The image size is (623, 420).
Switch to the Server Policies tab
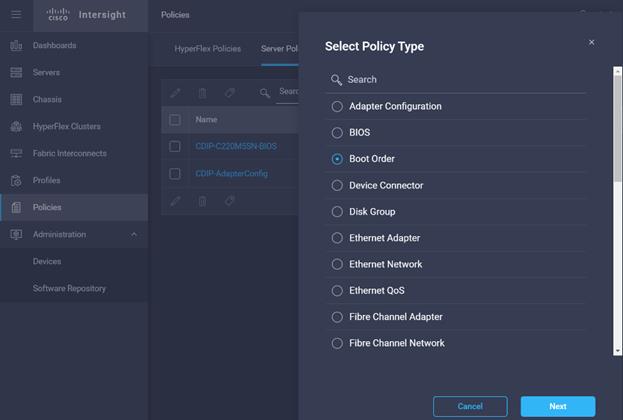[279, 49]
